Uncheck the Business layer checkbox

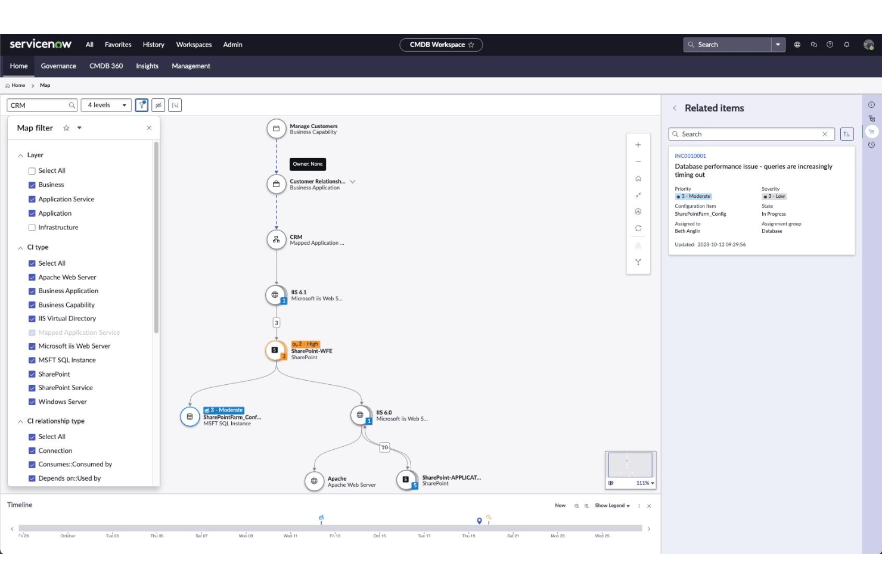32,185
